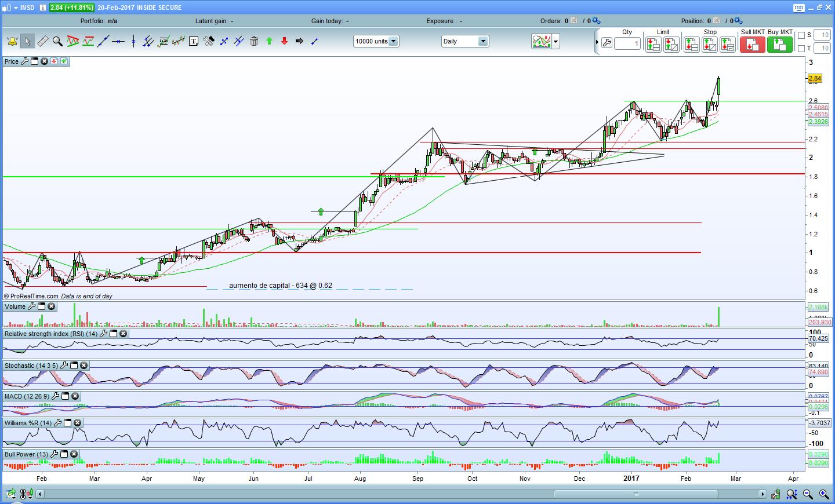Close the MACD (12 26 9) indicator
This screenshot has width=835, height=504.
pyautogui.click(x=75, y=396)
